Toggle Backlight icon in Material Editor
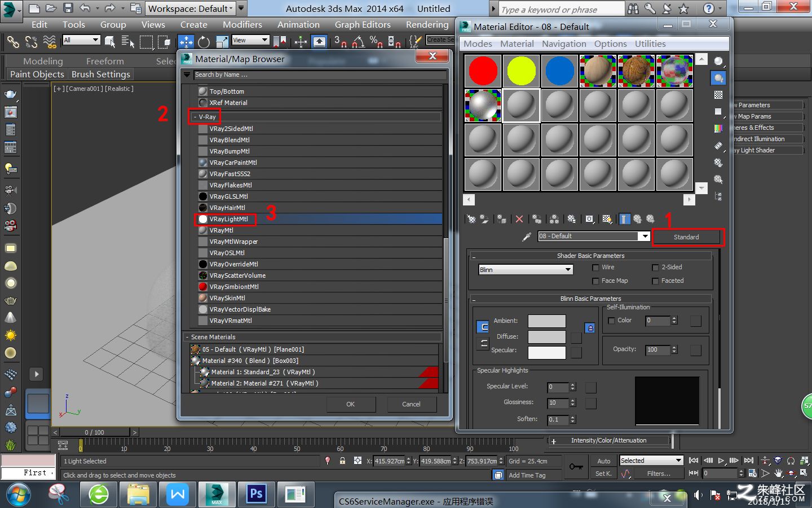 click(x=718, y=78)
